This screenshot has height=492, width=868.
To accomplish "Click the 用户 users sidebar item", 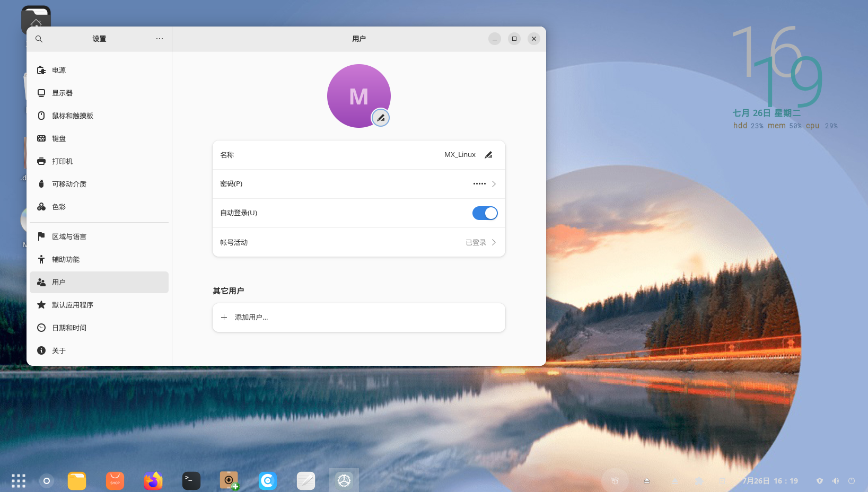I will coord(99,282).
